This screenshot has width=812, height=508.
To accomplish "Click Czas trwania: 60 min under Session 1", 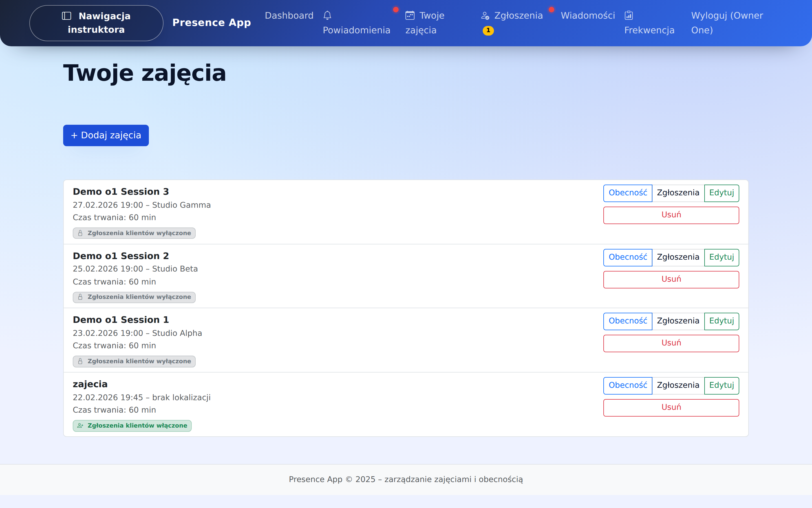I will pyautogui.click(x=114, y=346).
